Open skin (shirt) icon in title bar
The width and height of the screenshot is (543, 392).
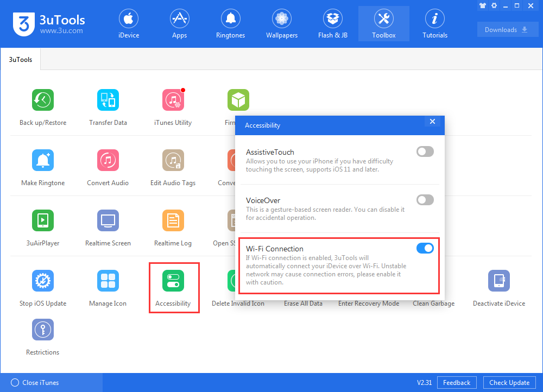(483, 5)
